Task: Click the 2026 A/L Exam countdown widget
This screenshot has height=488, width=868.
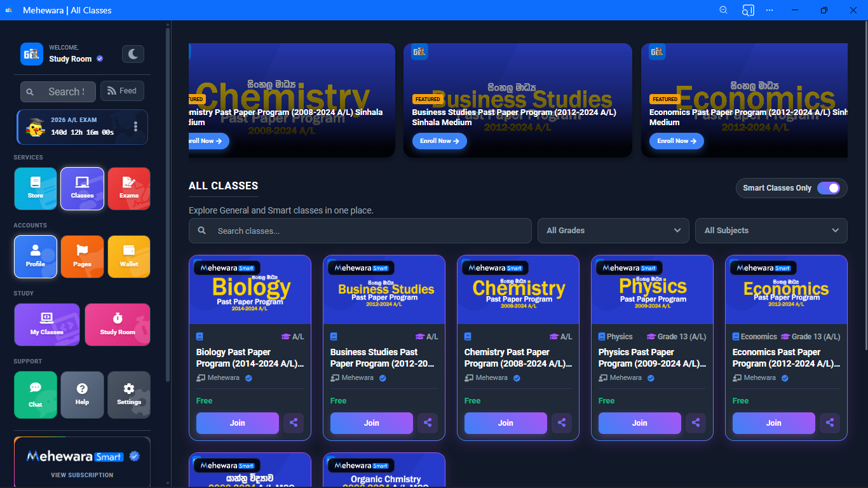Action: click(82, 127)
